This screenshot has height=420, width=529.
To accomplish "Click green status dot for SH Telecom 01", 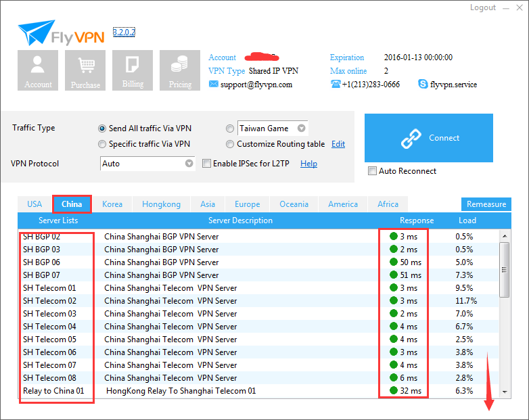I will tap(394, 287).
